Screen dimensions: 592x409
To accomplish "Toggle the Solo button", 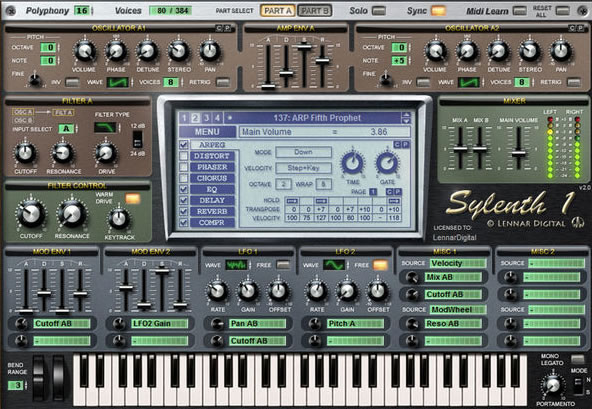I will pos(379,11).
